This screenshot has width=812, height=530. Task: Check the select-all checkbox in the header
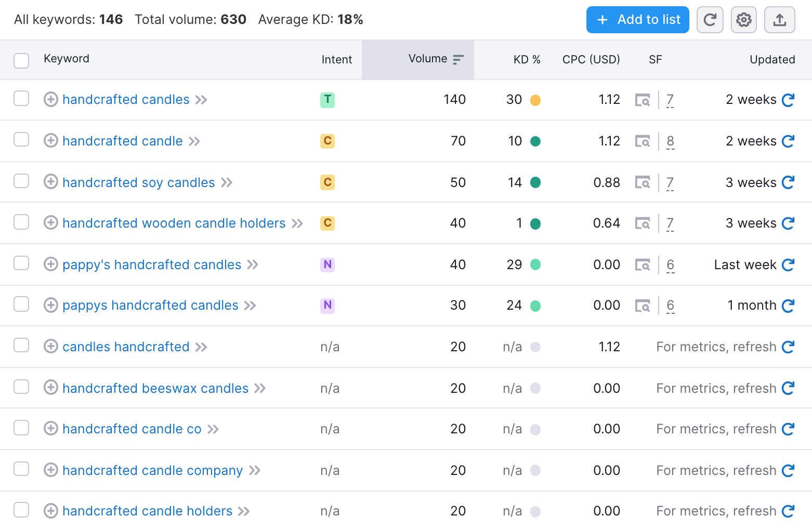[x=21, y=60]
